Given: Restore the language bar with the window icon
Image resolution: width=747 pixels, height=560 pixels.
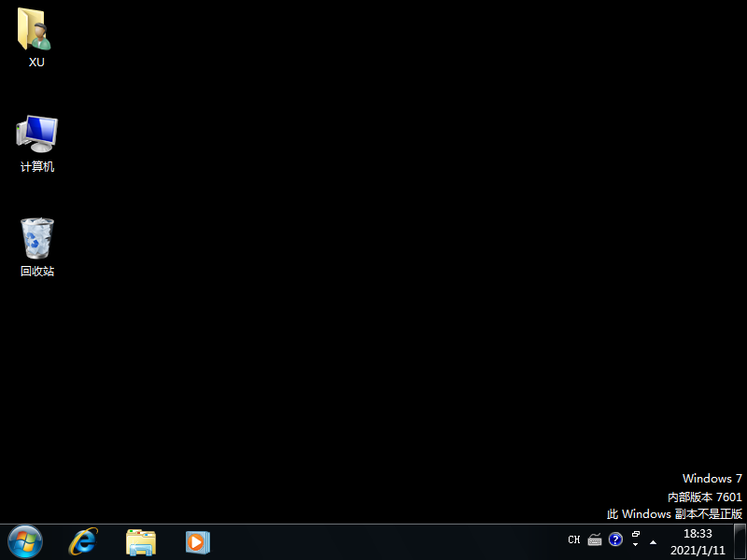Looking at the screenshot, I should [636, 535].
